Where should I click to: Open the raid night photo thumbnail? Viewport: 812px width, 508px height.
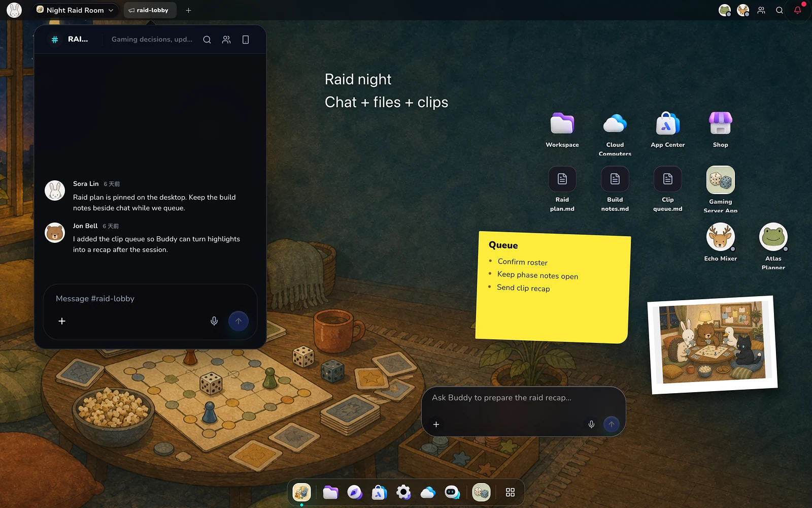tap(713, 345)
